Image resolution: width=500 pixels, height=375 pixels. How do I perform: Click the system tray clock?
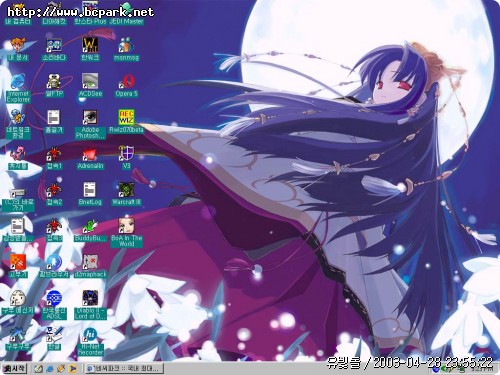pyautogui.click(x=482, y=369)
